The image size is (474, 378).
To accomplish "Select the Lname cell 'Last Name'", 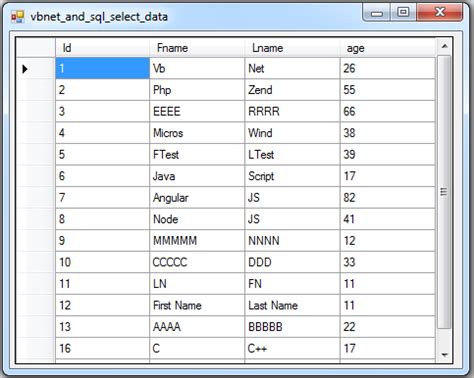I will pos(292,305).
